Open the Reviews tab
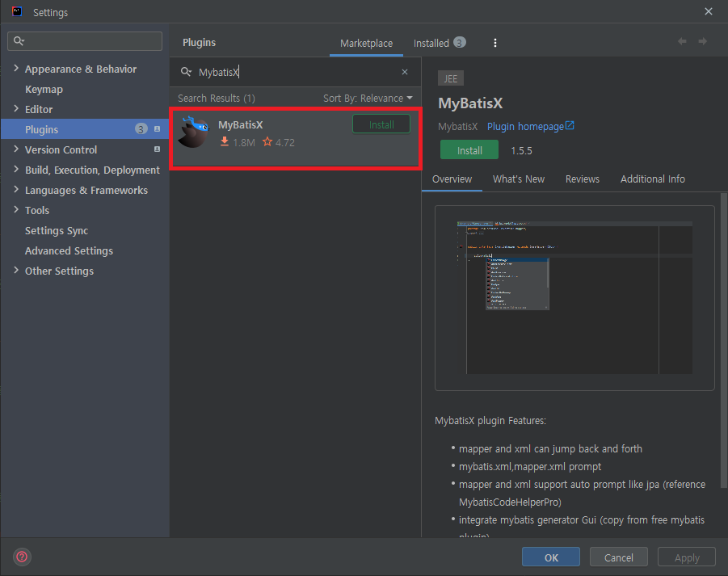Image resolution: width=728 pixels, height=576 pixels. [583, 179]
